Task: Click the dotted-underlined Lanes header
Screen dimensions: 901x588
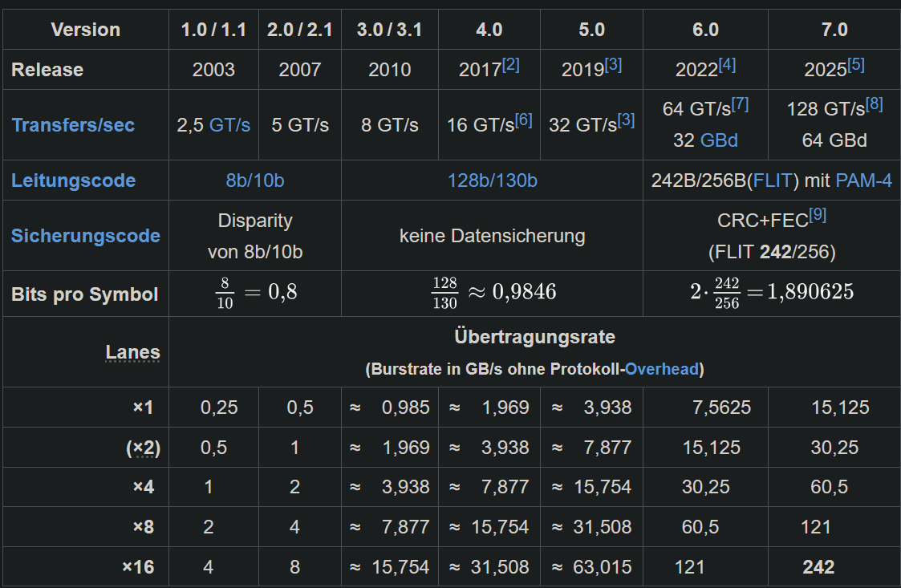Action: [x=132, y=352]
